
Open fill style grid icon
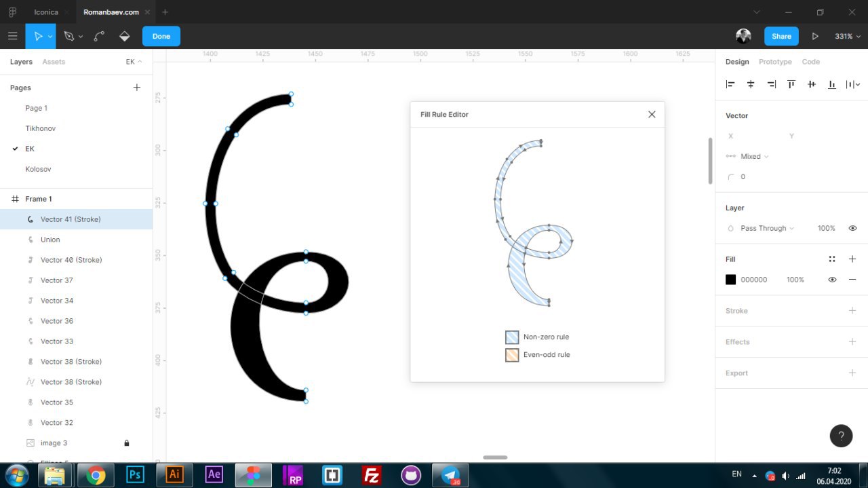pos(832,259)
